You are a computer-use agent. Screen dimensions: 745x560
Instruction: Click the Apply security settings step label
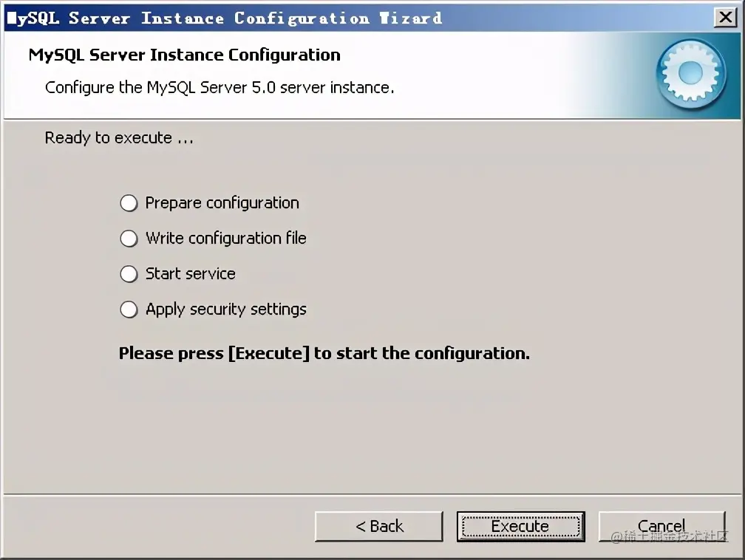pyautogui.click(x=226, y=310)
